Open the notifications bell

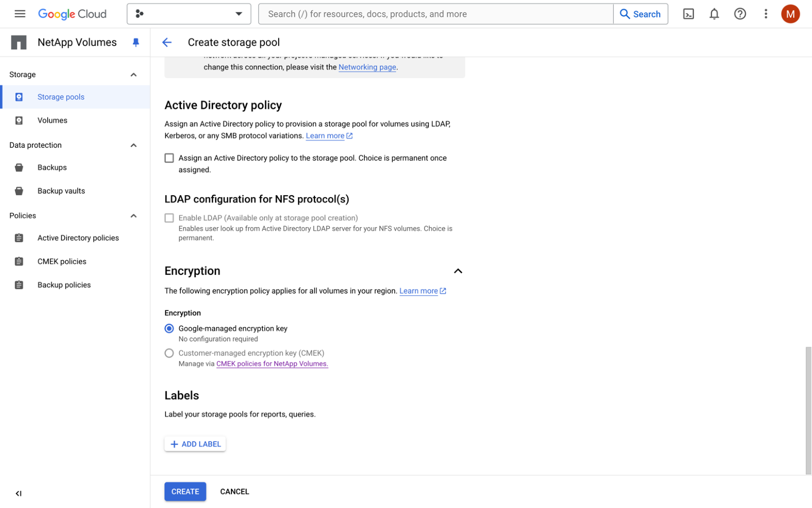[x=714, y=14]
